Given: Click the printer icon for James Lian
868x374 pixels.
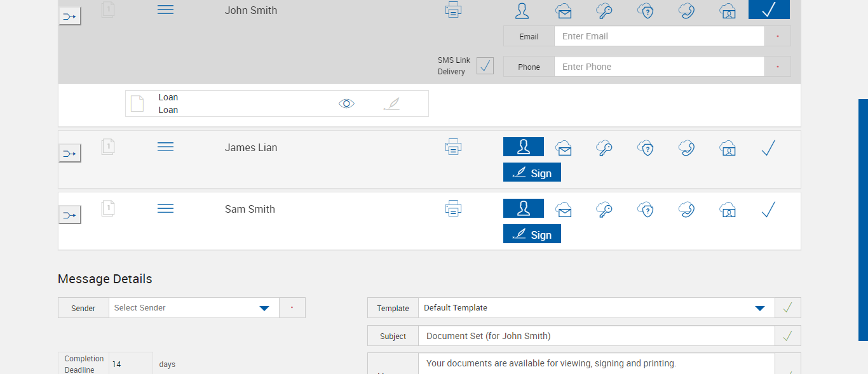Looking at the screenshot, I should (x=453, y=147).
